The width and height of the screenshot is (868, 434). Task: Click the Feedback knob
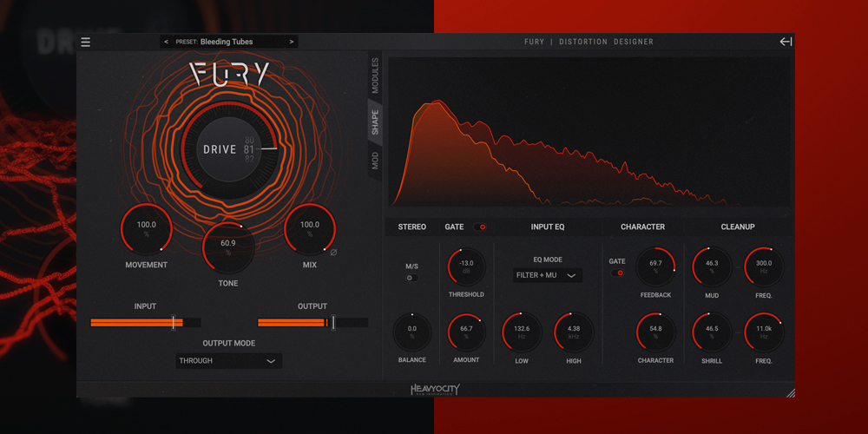655,266
